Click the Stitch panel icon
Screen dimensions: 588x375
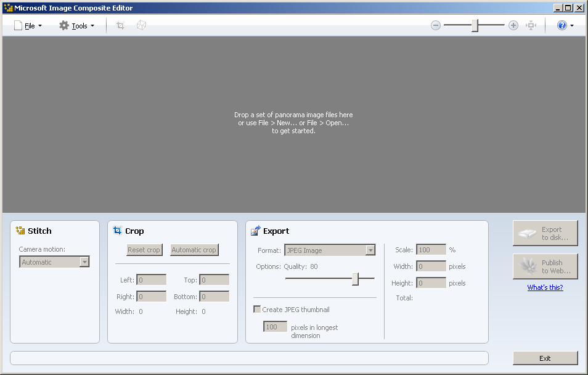[x=20, y=231]
